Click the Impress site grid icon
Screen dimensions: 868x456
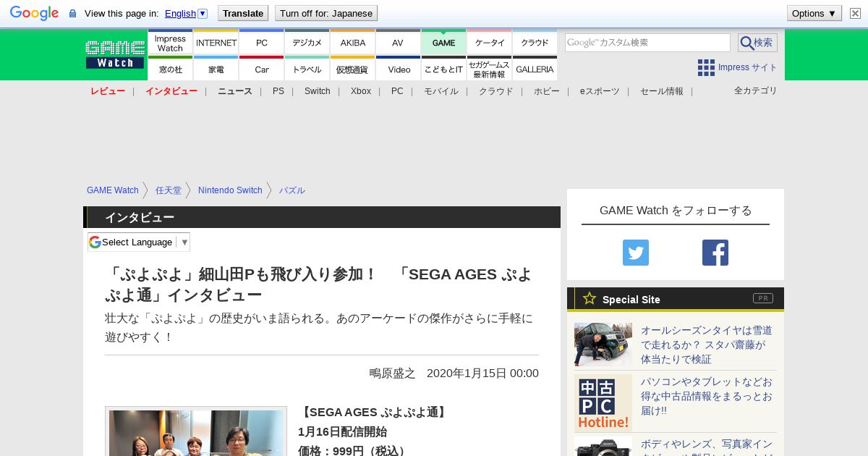(x=706, y=67)
